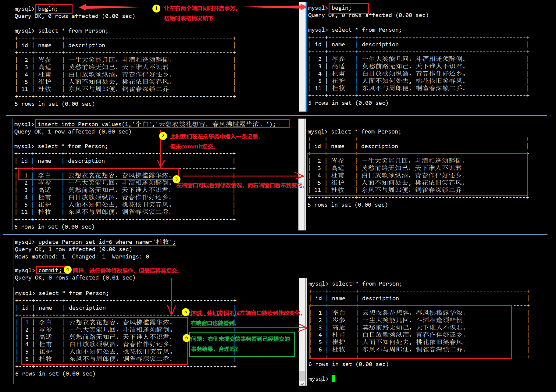The height and width of the screenshot is (392, 556).
Task: Click the "description" header in the top-right table
Action: 380,45
